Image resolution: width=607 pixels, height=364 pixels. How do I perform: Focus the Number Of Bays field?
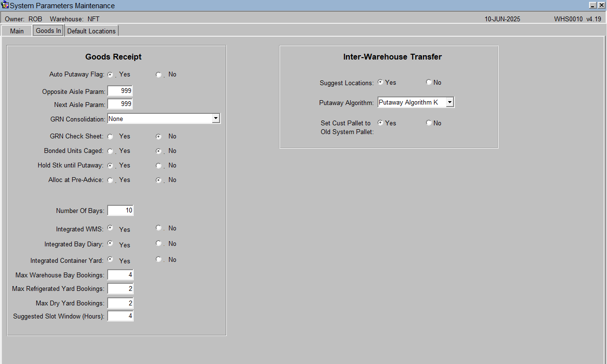[x=120, y=211]
